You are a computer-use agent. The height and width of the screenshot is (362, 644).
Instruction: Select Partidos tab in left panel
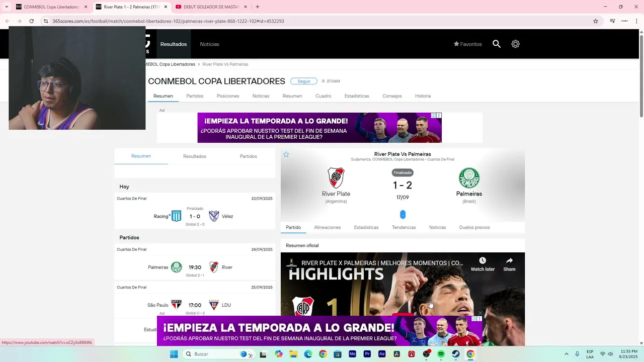point(248,156)
